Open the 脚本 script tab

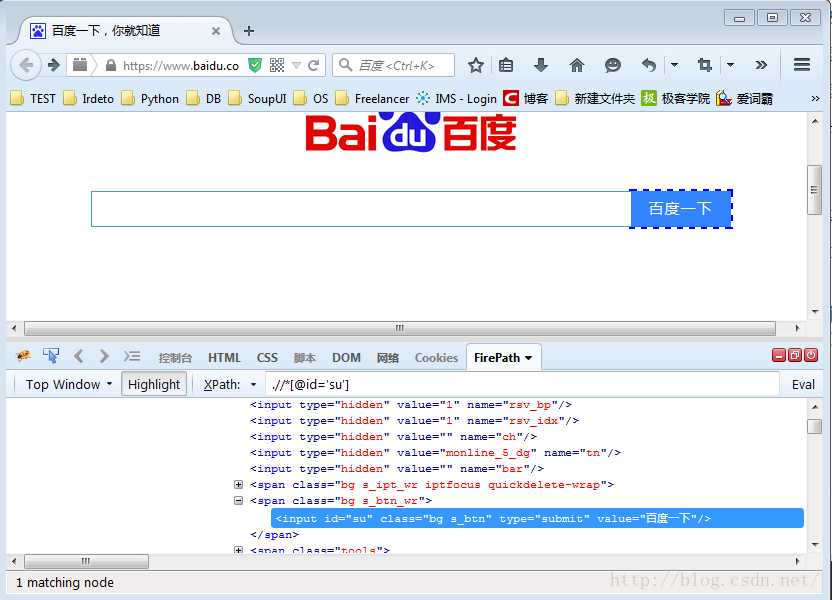(305, 358)
